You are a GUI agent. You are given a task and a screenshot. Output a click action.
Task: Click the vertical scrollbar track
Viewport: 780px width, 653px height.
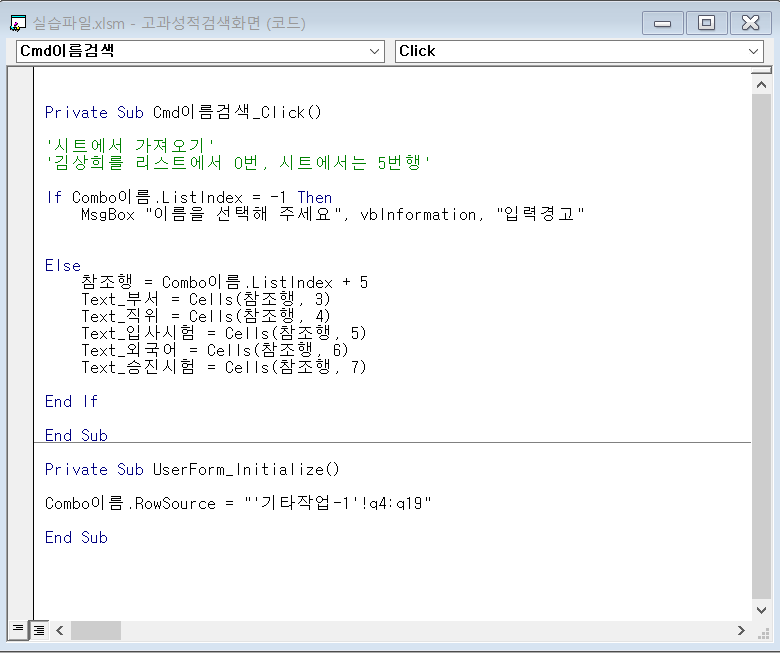tap(761, 347)
